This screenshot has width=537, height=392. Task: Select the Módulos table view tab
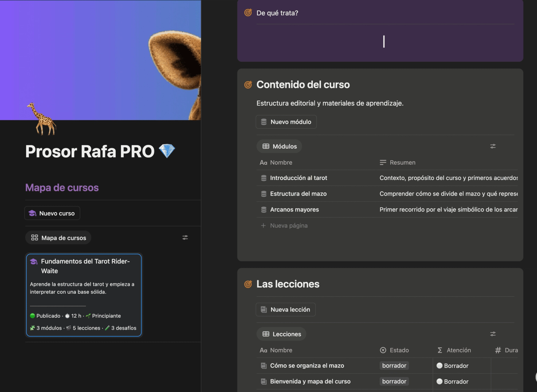(279, 146)
